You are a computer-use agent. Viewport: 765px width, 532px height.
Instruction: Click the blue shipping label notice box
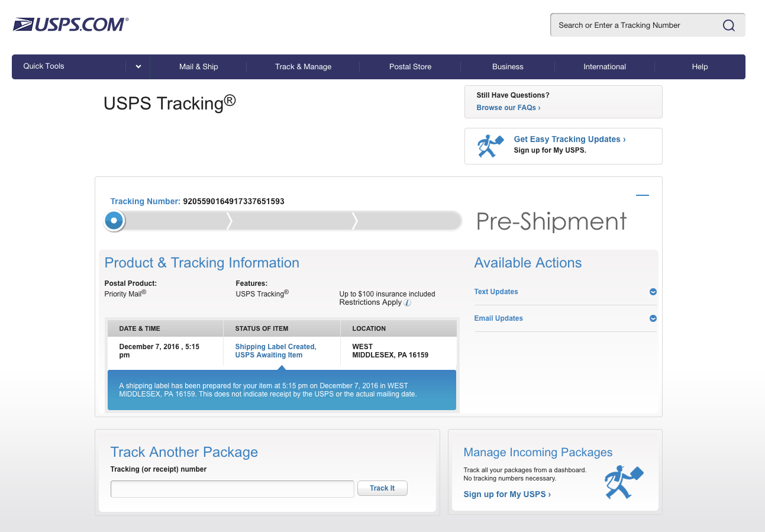tap(282, 390)
